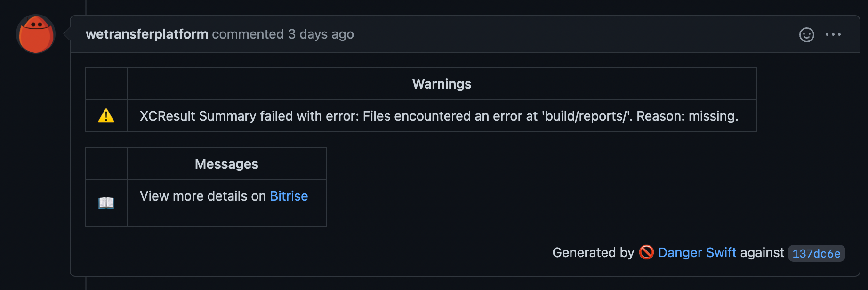Select the Warnings table header

[441, 84]
